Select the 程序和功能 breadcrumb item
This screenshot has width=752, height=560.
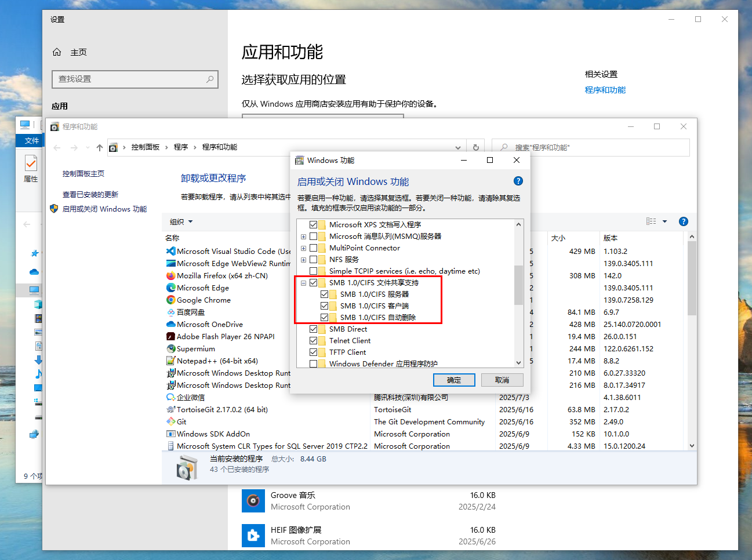[220, 147]
